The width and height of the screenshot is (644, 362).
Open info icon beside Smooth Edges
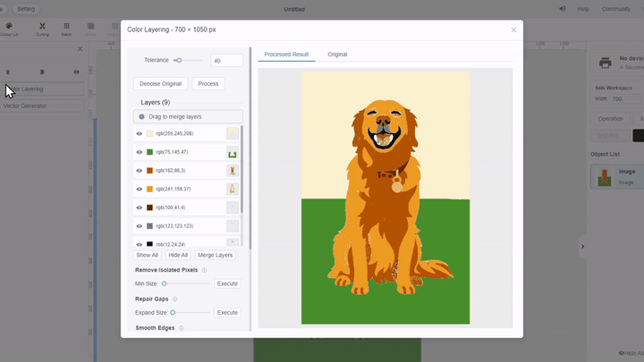coord(181,328)
